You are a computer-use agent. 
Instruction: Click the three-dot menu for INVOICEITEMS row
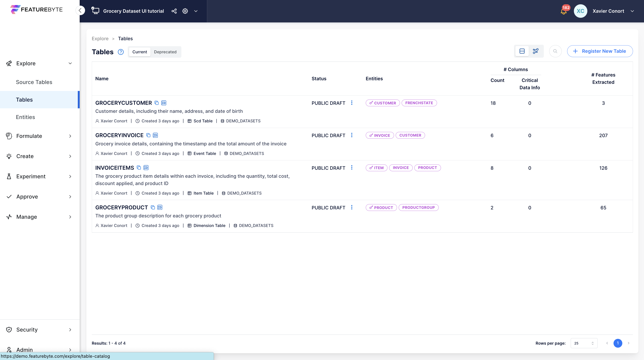[352, 167]
